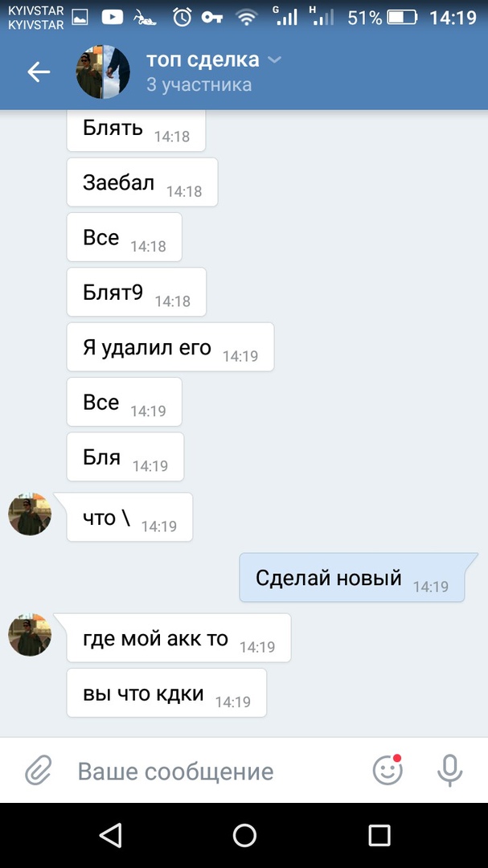488x868 pixels.
Task: Tap the microphone voice message icon
Action: coord(449,770)
